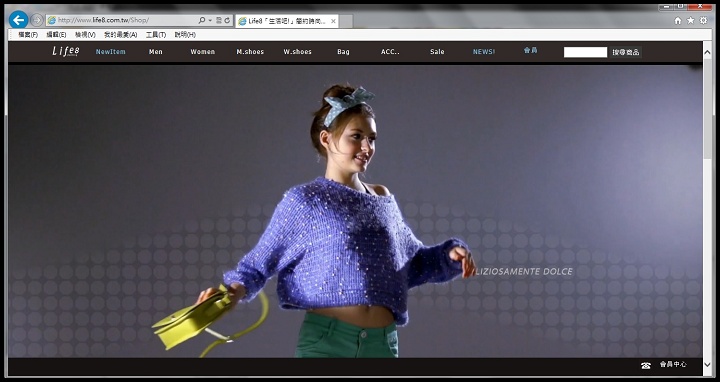Click the Life8 logo in the site header

(66, 51)
